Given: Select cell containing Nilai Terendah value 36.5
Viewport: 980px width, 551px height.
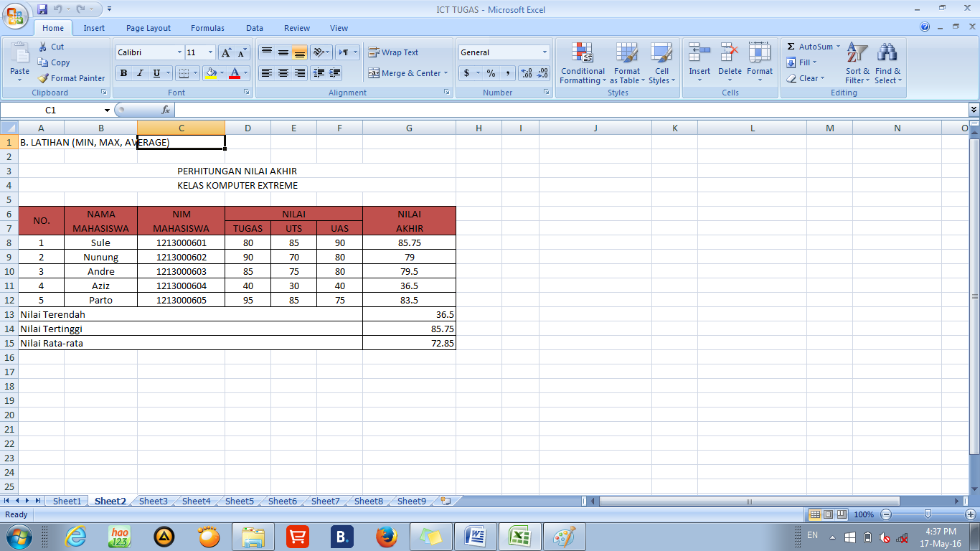Looking at the screenshot, I should (409, 314).
